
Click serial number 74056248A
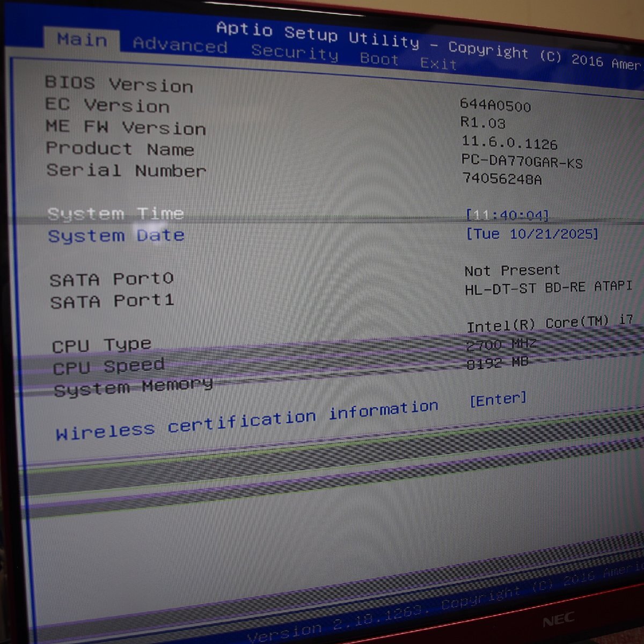pos(502,179)
